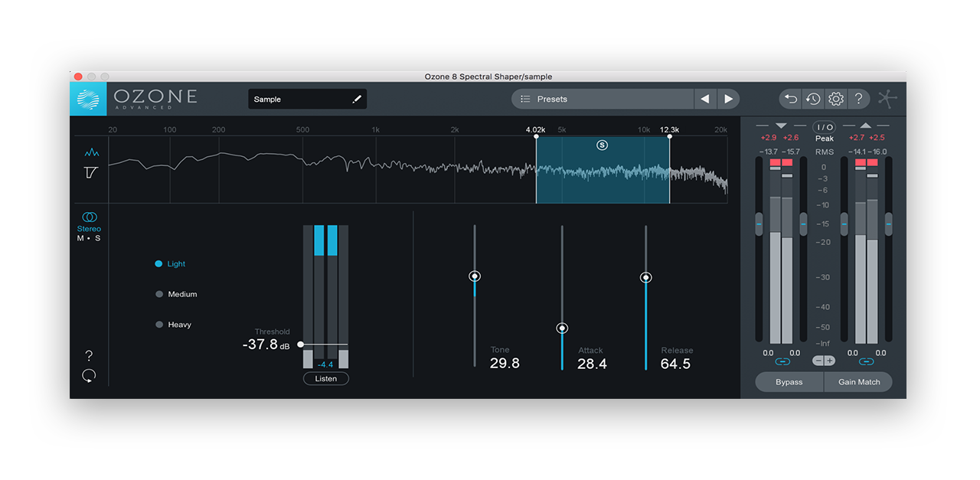Click the output RMS value -16.0
Viewport: 980px width, 480px height.
coord(877,152)
